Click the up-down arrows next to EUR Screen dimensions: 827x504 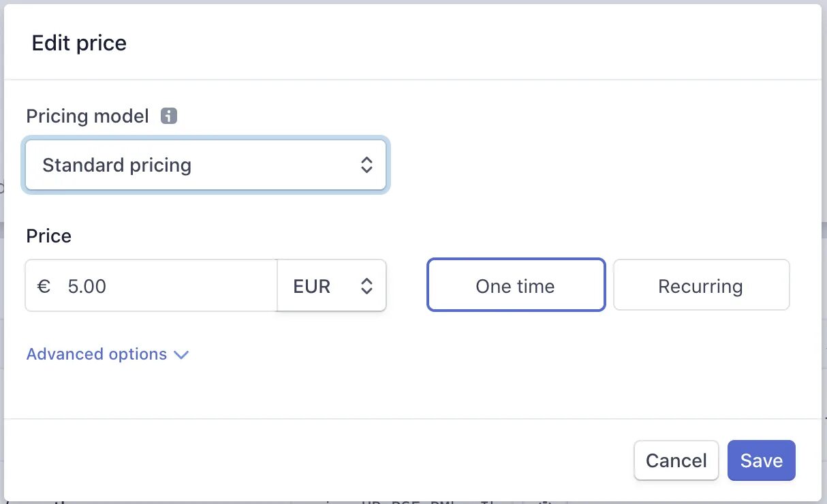point(366,286)
